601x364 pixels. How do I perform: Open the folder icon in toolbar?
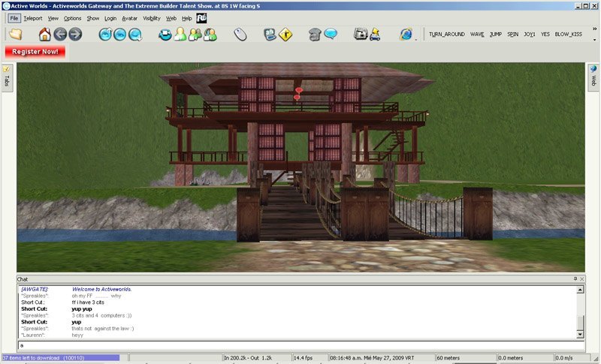click(x=15, y=34)
